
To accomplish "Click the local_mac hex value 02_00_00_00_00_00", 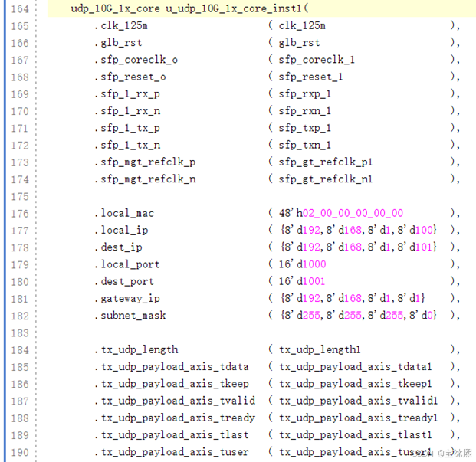I will (353, 213).
